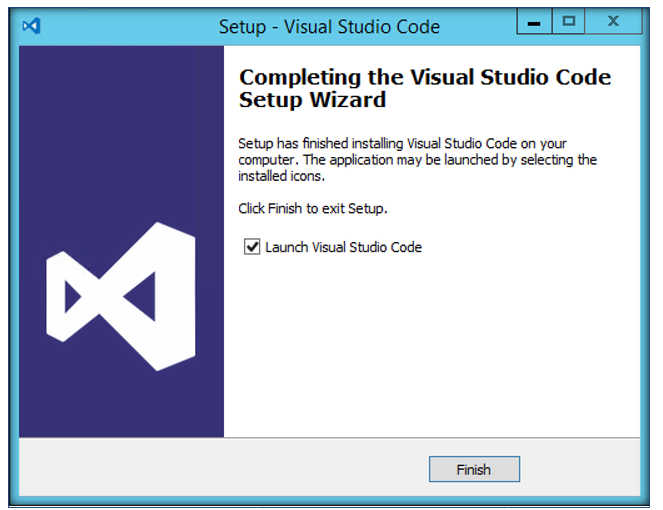The image size is (663, 510).
Task: Maximize the Setup window
Action: tap(569, 21)
